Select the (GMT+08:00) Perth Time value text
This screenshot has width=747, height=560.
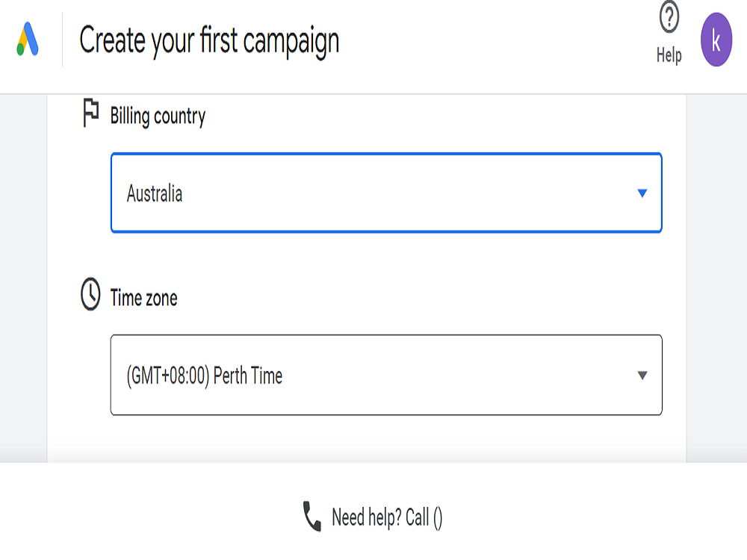point(205,376)
